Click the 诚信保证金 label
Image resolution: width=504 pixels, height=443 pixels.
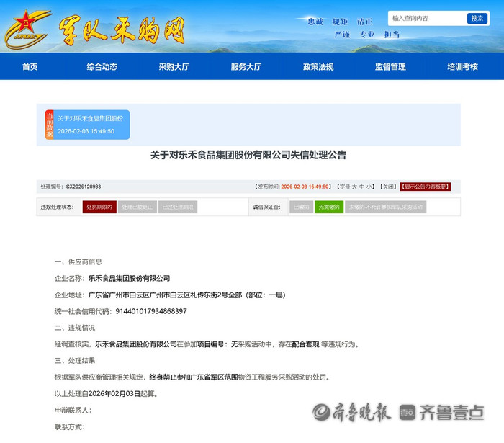266,207
